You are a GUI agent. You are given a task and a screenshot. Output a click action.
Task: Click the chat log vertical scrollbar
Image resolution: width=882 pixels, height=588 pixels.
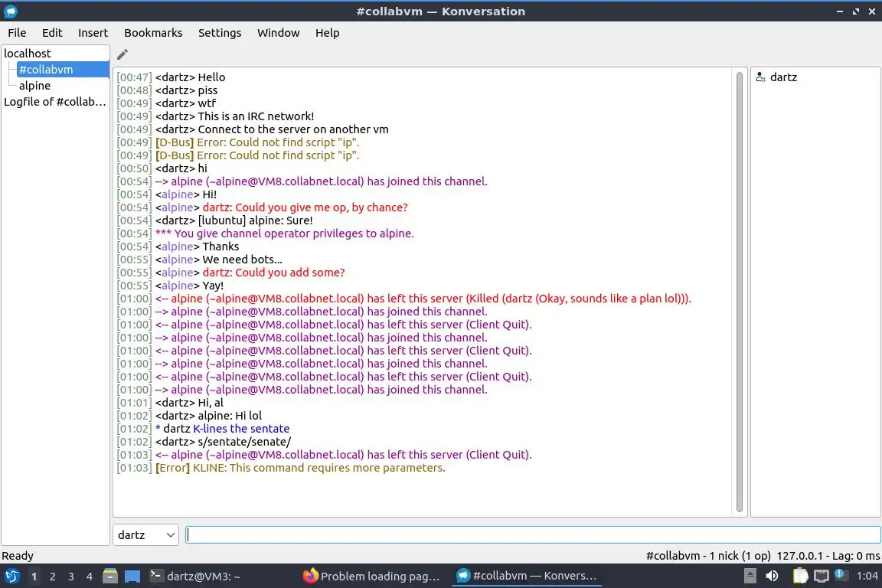pos(739,292)
